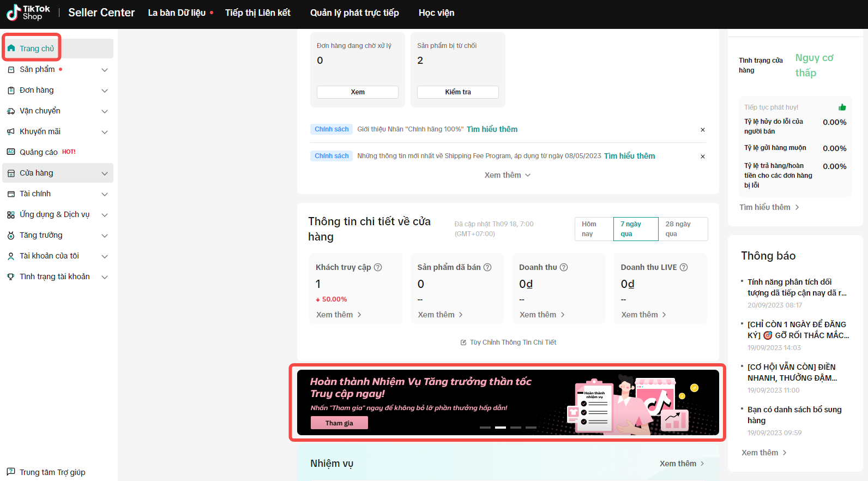Switch to the third banner carousel indicator
The width and height of the screenshot is (868, 481).
516,428
